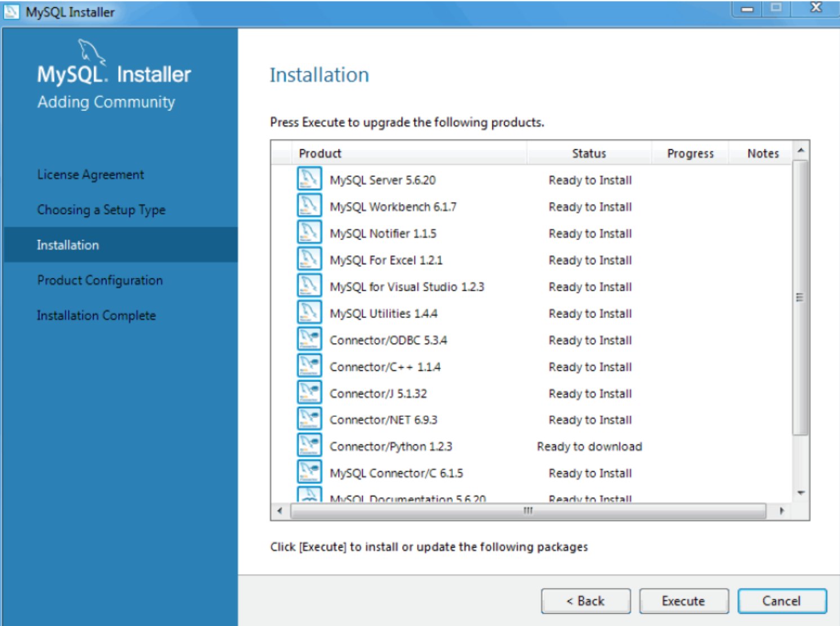Click the MySQL Installer title bar icon
This screenshot has height=626, width=840.
click(x=12, y=11)
